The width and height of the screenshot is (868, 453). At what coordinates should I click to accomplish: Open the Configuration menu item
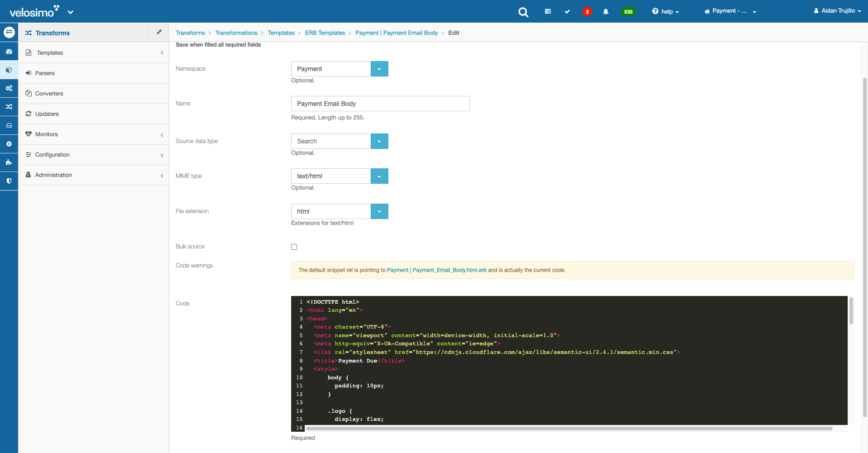click(x=94, y=154)
